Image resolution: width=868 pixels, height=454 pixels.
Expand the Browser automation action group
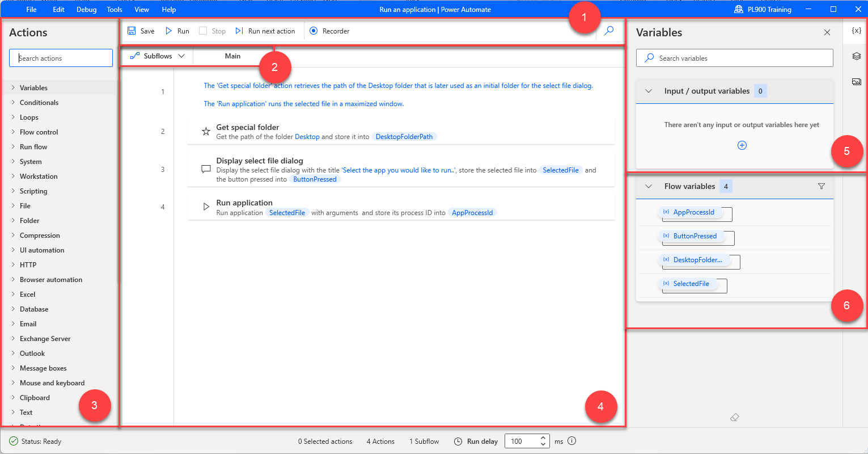tap(13, 279)
